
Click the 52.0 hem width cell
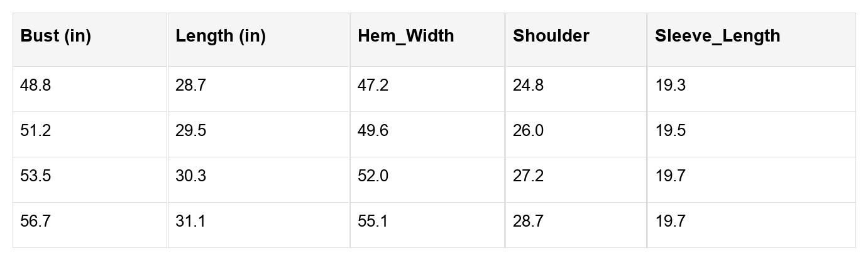point(373,176)
